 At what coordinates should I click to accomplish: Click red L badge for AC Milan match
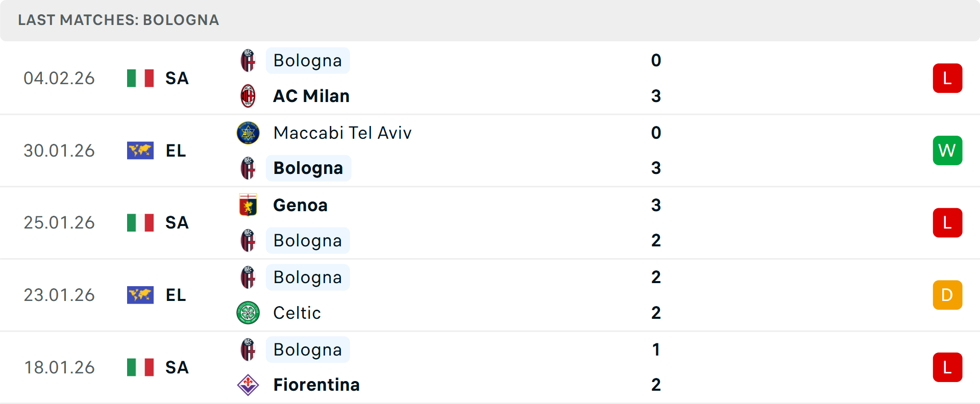947,78
